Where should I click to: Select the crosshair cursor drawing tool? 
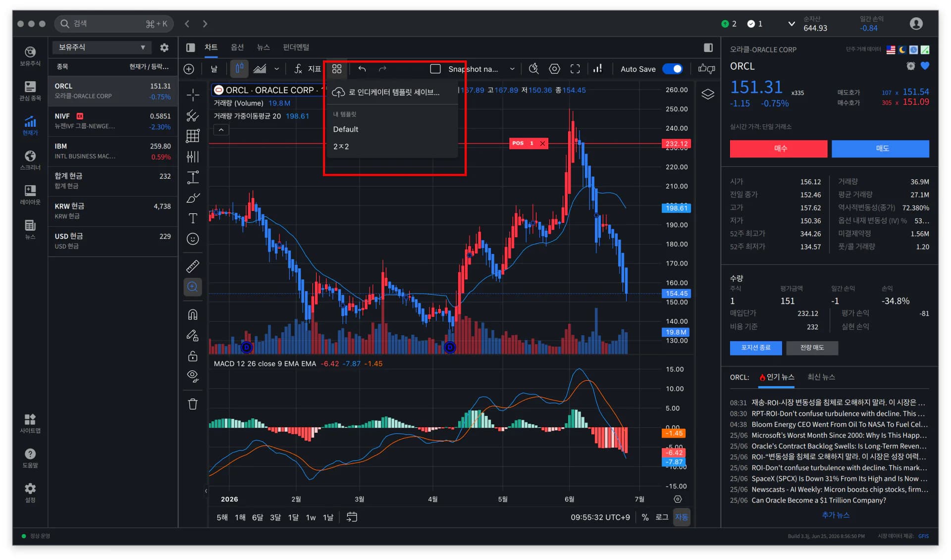[193, 95]
